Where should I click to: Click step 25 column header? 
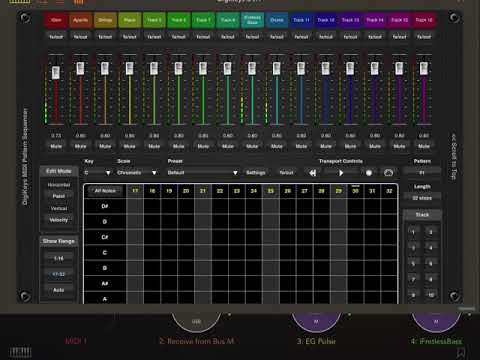point(271,191)
